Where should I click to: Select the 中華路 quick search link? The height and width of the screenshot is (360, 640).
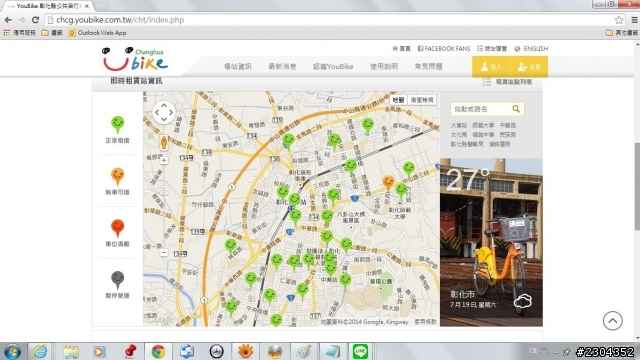point(508,125)
